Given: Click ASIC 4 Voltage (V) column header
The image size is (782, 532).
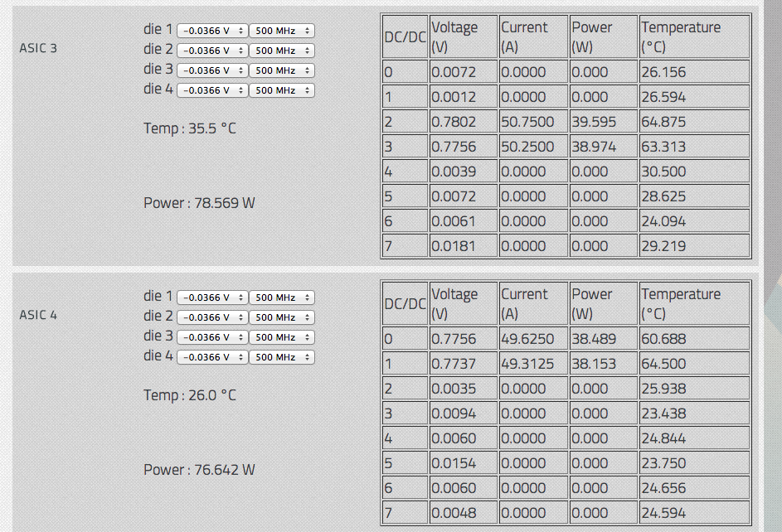Looking at the screenshot, I should point(464,304).
